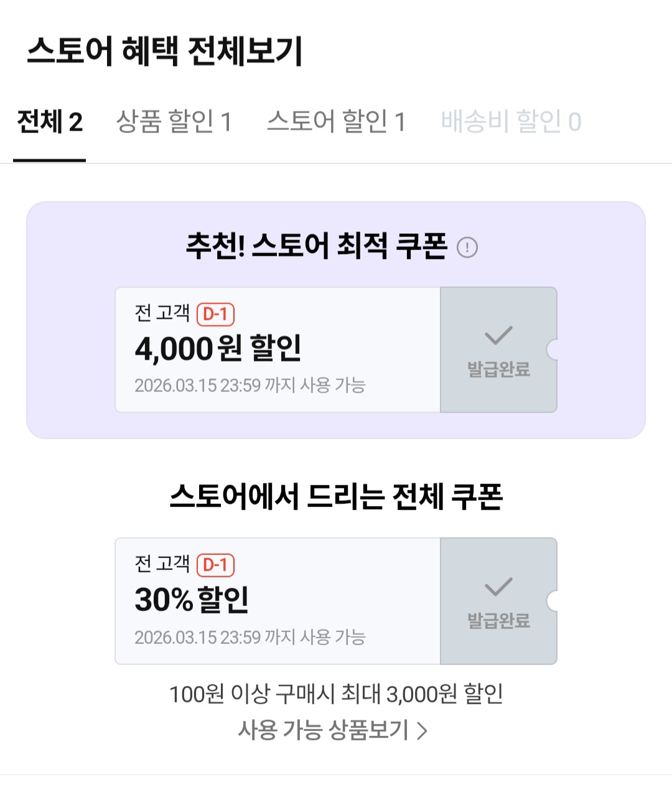Image resolution: width=672 pixels, height=787 pixels.
Task: Tap the D-1 badge on 30% coupon
Action: 215,565
